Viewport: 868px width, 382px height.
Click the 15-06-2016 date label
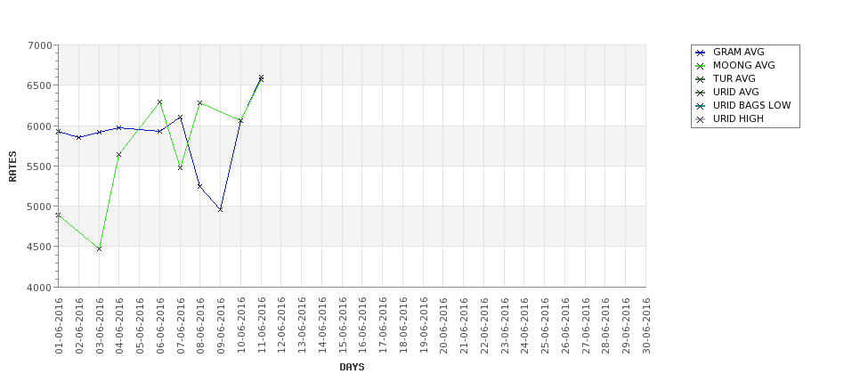342,326
